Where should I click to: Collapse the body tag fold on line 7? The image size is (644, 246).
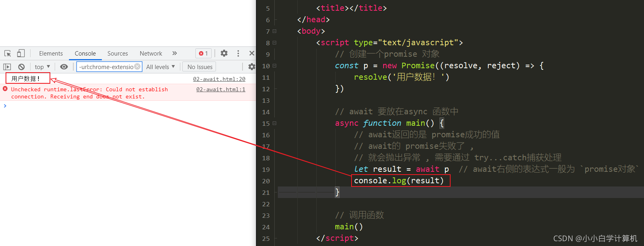point(274,31)
